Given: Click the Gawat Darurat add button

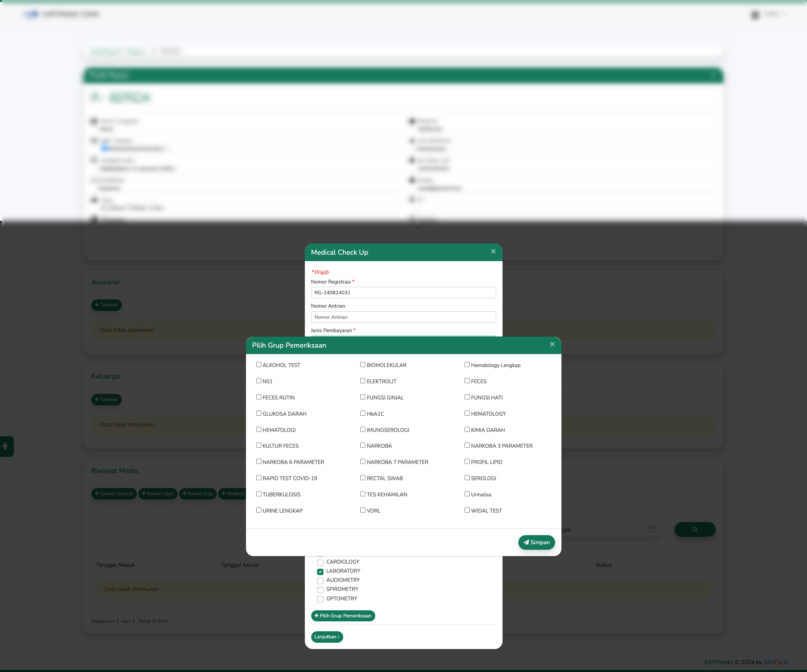Looking at the screenshot, I should pyautogui.click(x=114, y=494).
